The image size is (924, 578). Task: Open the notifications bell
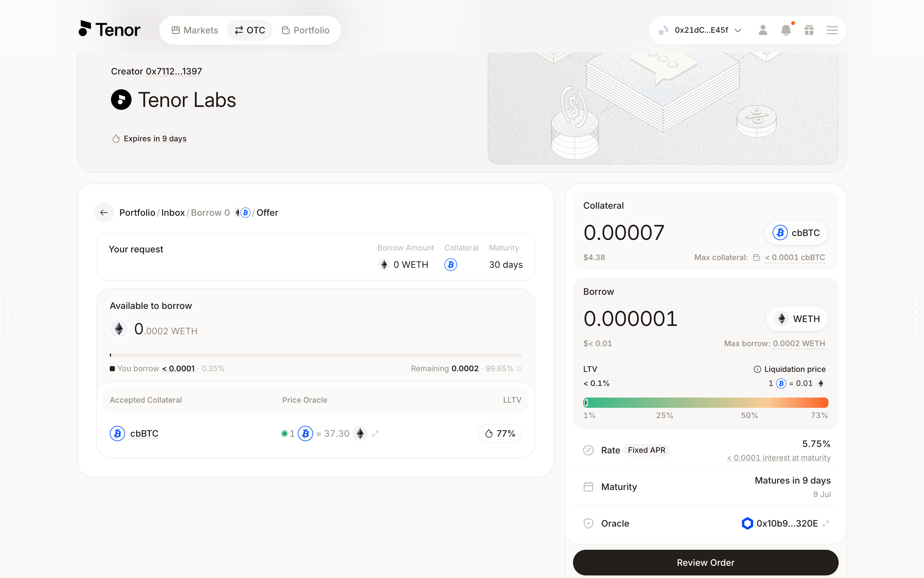click(786, 30)
